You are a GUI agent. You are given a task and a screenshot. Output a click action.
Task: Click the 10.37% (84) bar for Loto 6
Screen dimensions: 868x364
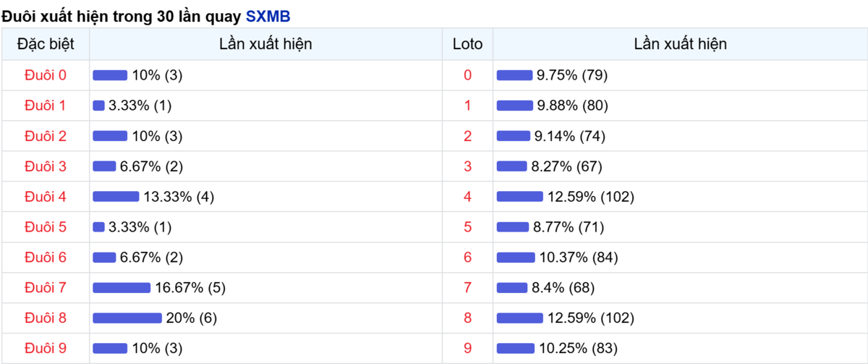[x=516, y=258]
